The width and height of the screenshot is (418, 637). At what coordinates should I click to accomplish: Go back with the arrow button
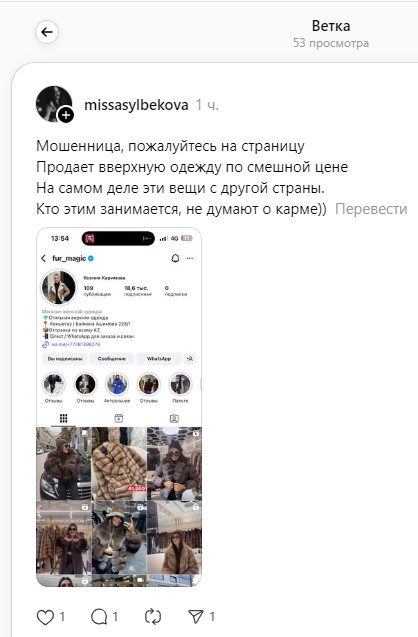[x=47, y=32]
